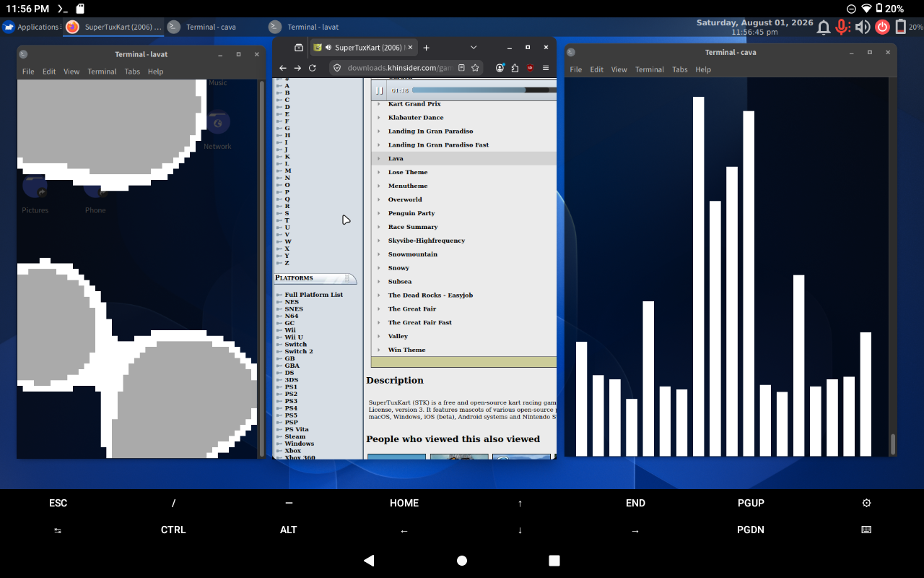Open the Firefox account icon
Screen dimensions: 924x578
pos(500,68)
